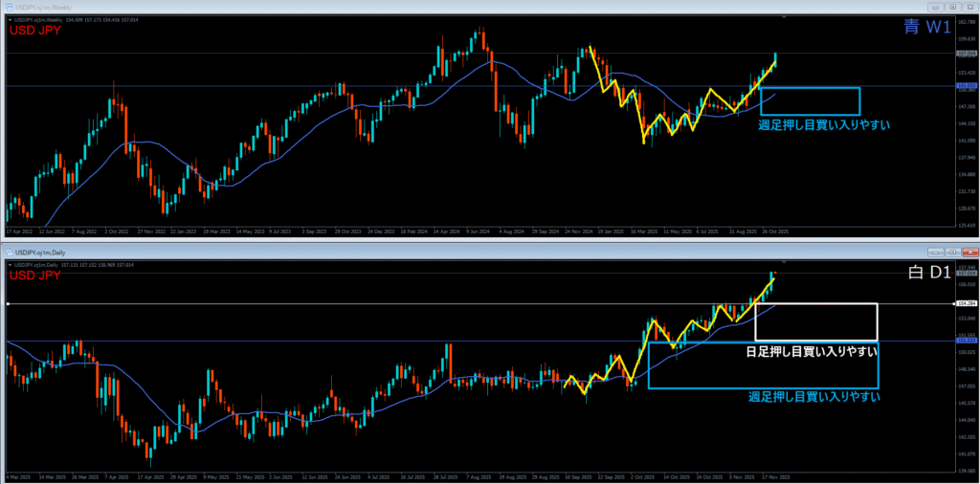Click the chart shift triangle on Daily chart

tap(785, 261)
